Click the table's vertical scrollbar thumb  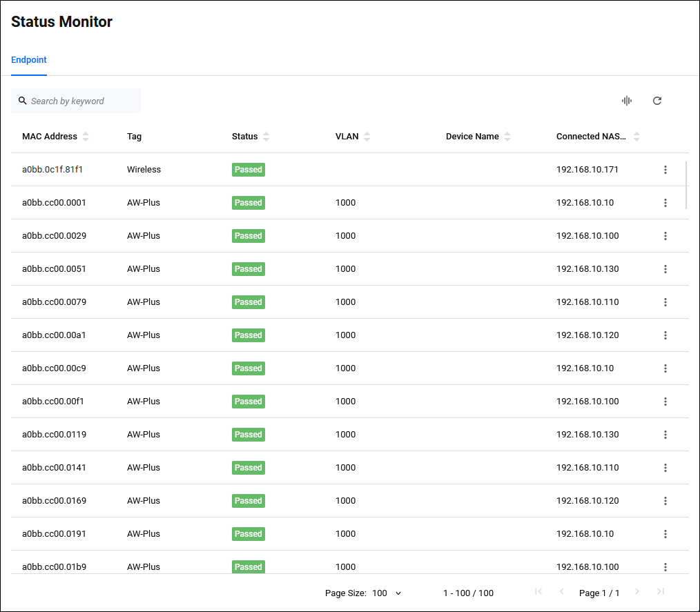[686, 184]
